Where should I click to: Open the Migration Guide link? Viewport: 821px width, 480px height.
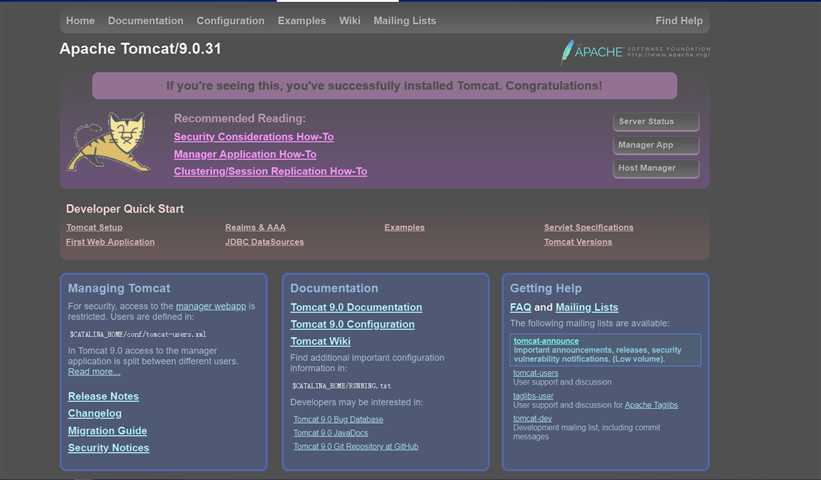(107, 431)
